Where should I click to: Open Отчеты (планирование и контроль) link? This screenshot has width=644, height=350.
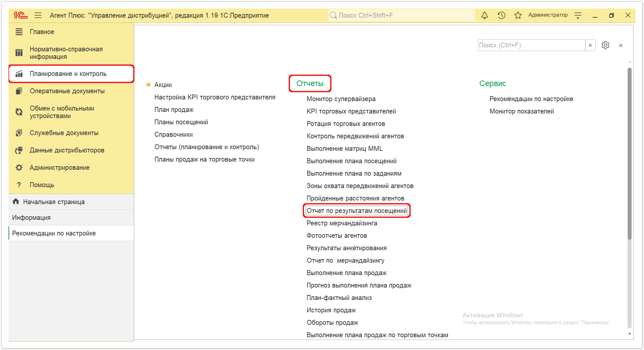(207, 147)
